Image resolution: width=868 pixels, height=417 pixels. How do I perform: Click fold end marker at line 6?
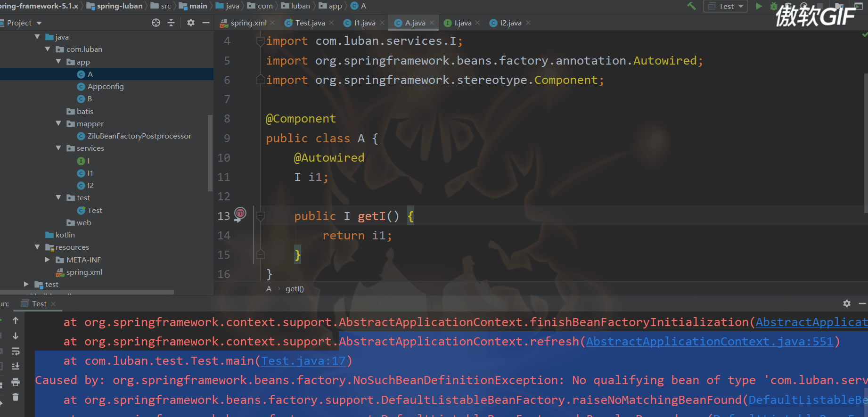tap(260, 80)
